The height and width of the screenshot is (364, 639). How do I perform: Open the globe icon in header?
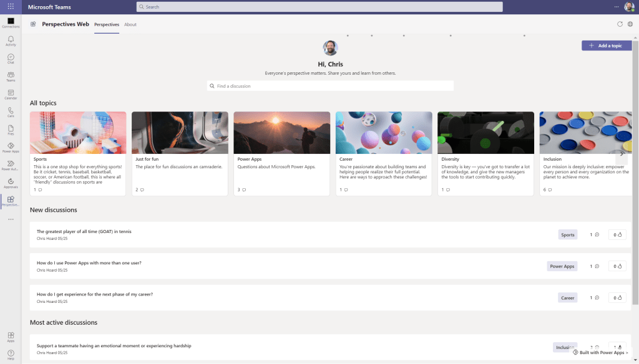pos(630,24)
